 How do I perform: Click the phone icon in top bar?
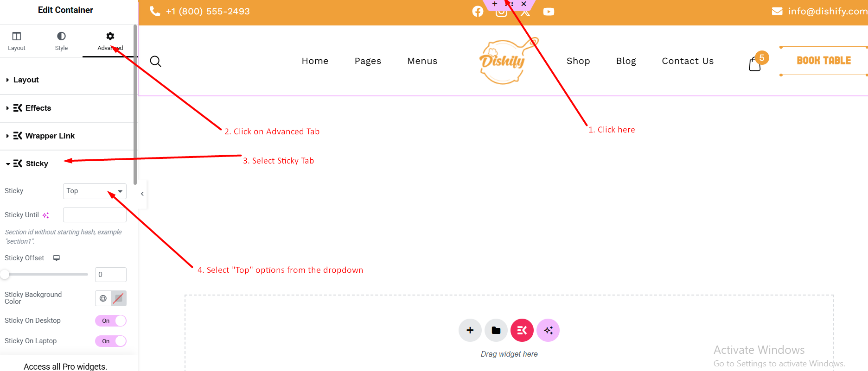[x=155, y=11]
